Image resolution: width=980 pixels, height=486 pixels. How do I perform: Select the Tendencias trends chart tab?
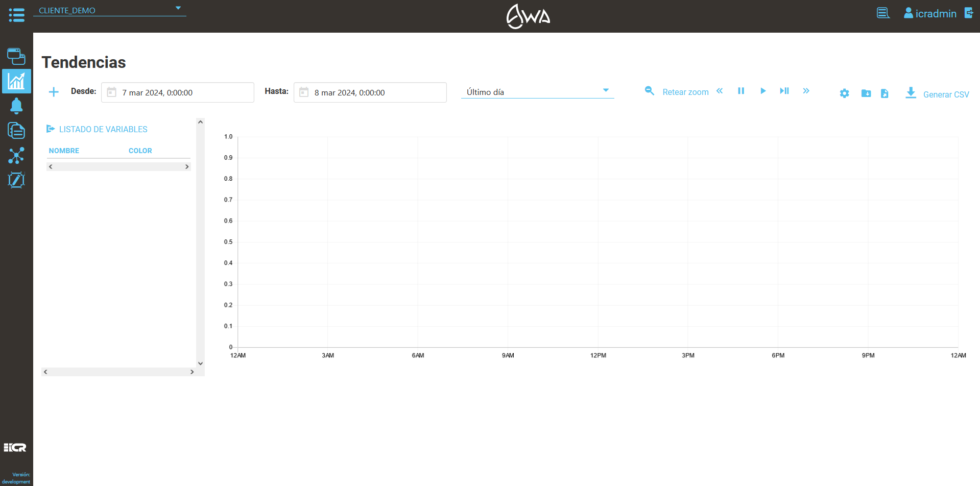[x=16, y=81]
